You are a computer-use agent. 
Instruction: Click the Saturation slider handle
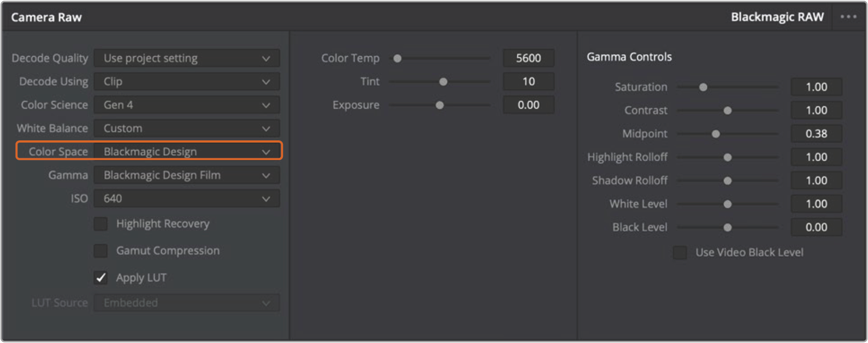point(704,87)
